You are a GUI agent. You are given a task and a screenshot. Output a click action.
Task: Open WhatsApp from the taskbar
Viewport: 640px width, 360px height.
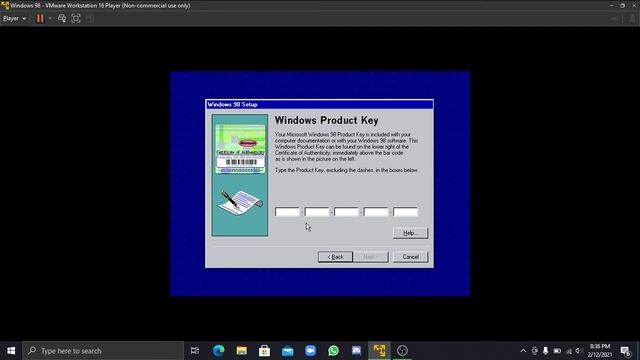(333, 351)
